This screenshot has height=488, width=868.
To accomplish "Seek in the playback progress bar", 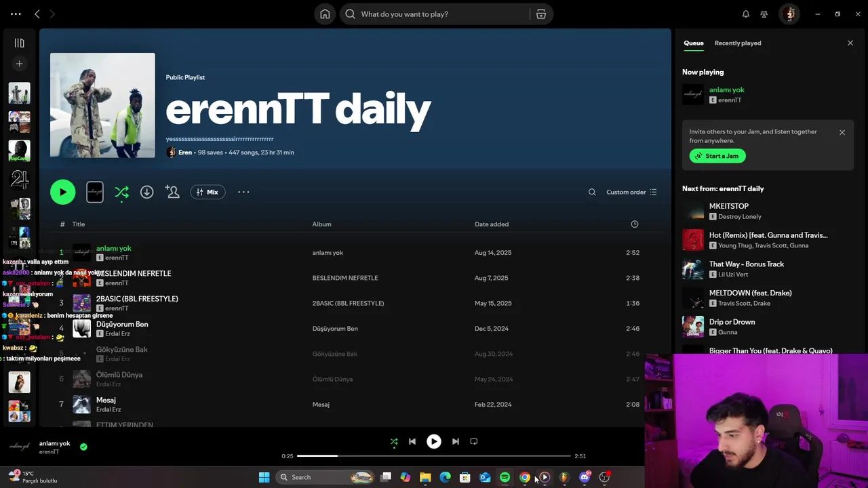I will [434, 456].
